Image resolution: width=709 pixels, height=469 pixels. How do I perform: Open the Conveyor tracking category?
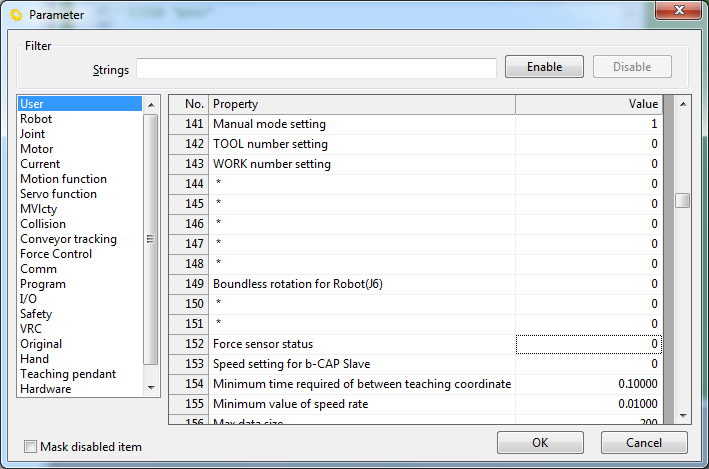pyautogui.click(x=68, y=239)
